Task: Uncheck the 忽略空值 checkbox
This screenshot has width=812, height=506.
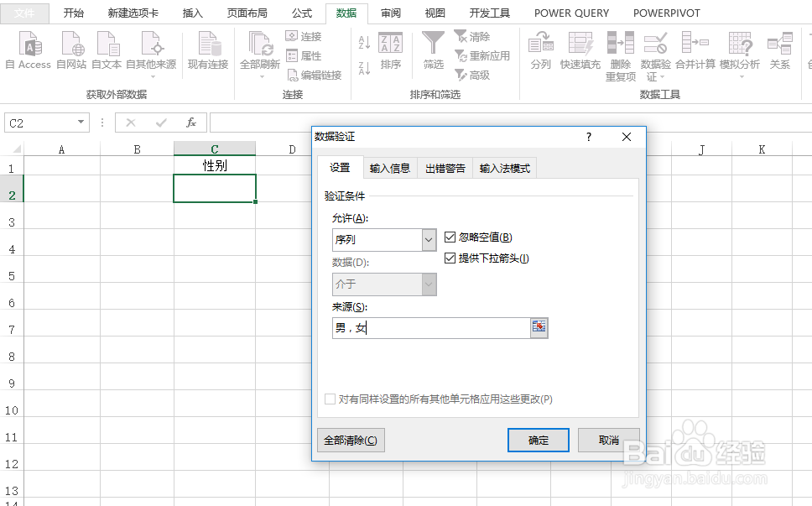Action: pos(450,236)
